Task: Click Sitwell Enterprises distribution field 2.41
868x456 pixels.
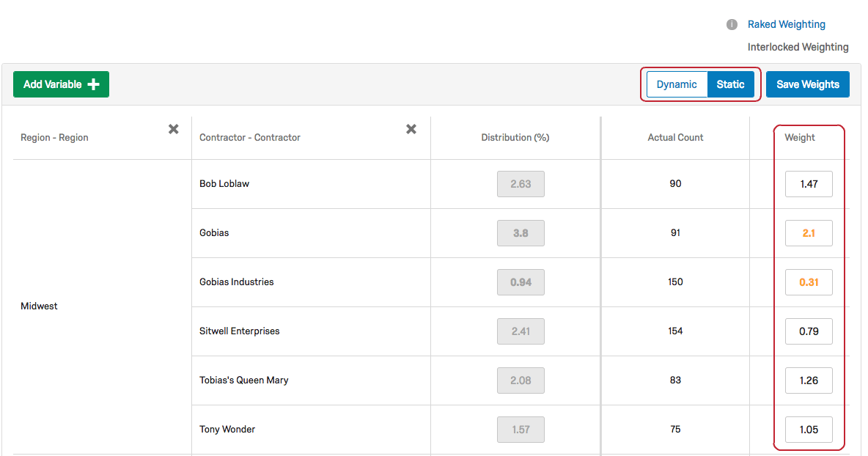Action: tap(521, 331)
